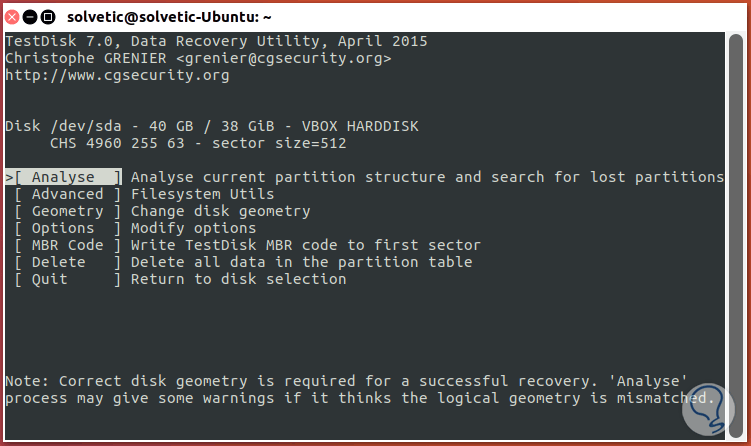Open the www.cgsecurity.org URL
Viewport: 751px width, 446px height.
pyautogui.click(x=117, y=75)
